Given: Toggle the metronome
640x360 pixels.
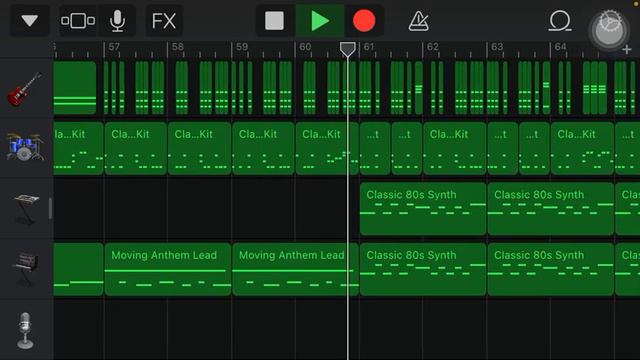Looking at the screenshot, I should point(418,21).
